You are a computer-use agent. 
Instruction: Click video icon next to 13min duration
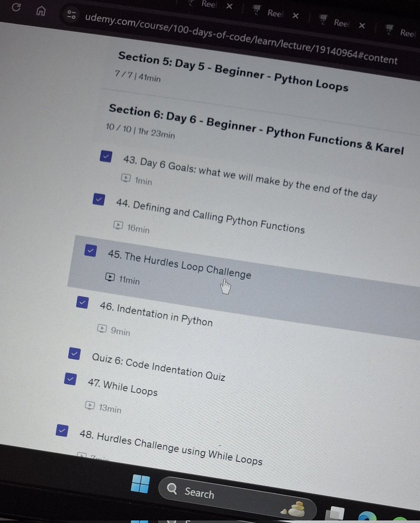point(90,405)
